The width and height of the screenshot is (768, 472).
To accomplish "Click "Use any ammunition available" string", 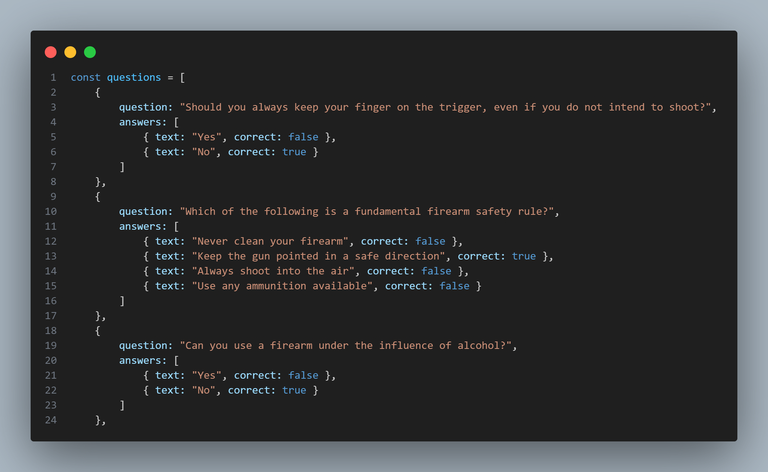I will point(282,286).
